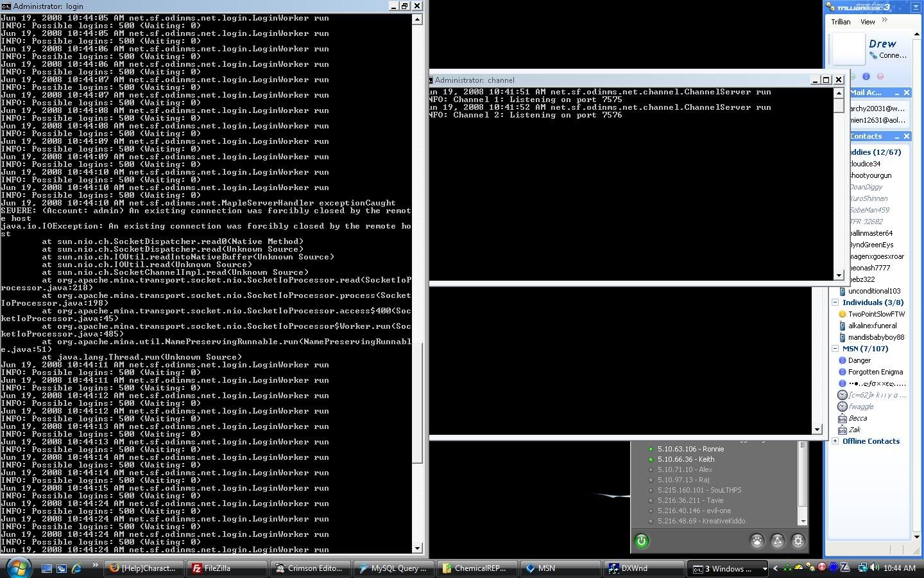
Task: Collapse the Individuals contact group
Action: pos(835,302)
